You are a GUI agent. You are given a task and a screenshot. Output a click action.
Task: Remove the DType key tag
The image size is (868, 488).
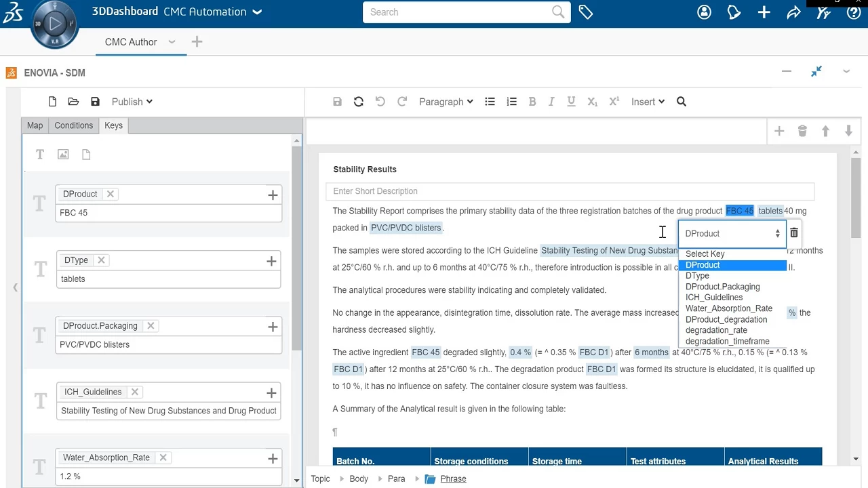[x=101, y=260]
